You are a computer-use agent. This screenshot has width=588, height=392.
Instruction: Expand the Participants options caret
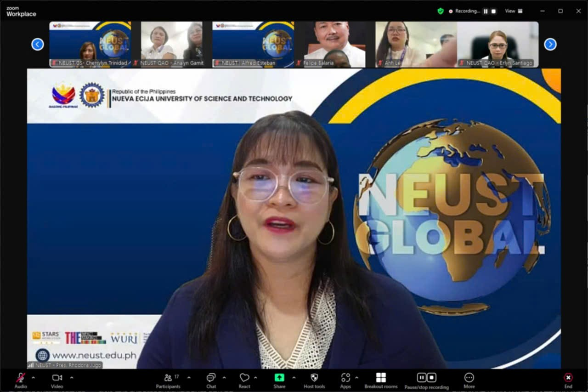[188, 378]
